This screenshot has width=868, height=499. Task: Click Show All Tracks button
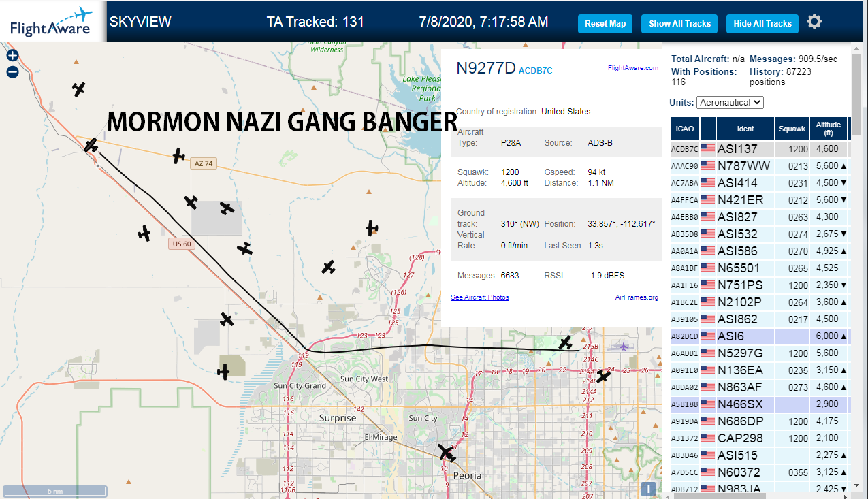point(679,23)
